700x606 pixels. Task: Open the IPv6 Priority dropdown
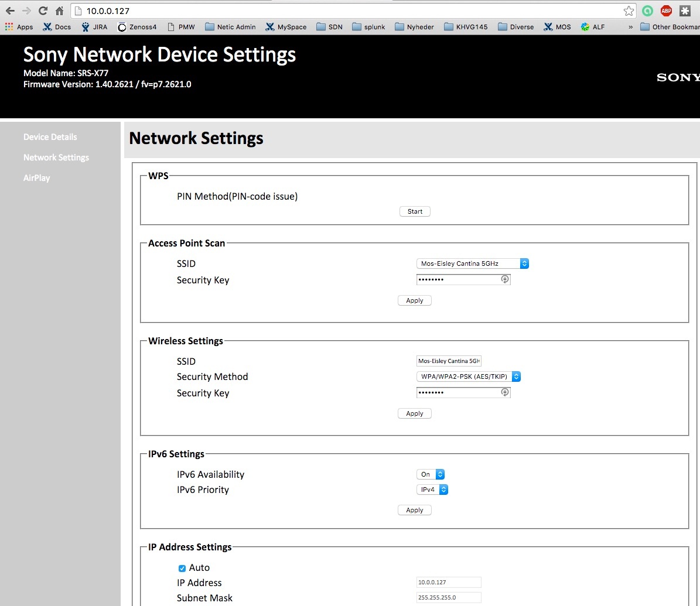(432, 489)
